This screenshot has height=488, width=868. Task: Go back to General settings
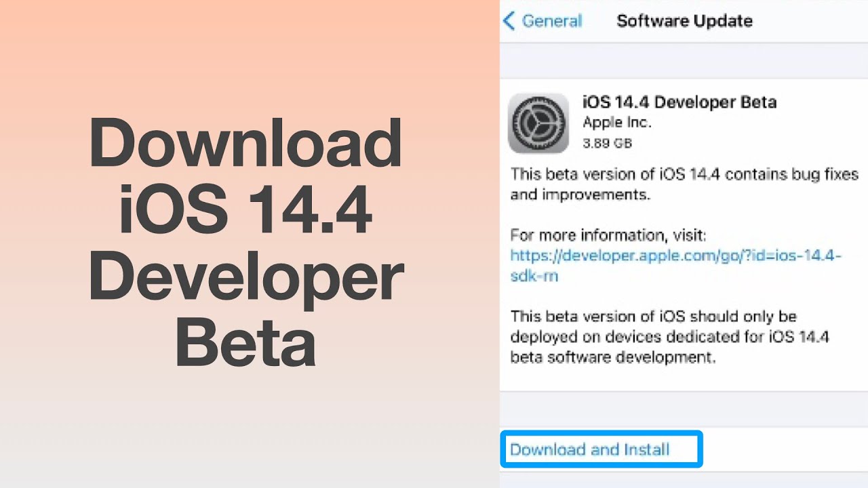[x=551, y=21]
